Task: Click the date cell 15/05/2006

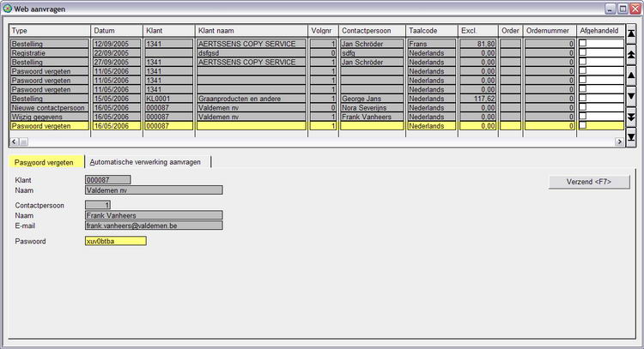Action: click(117, 99)
